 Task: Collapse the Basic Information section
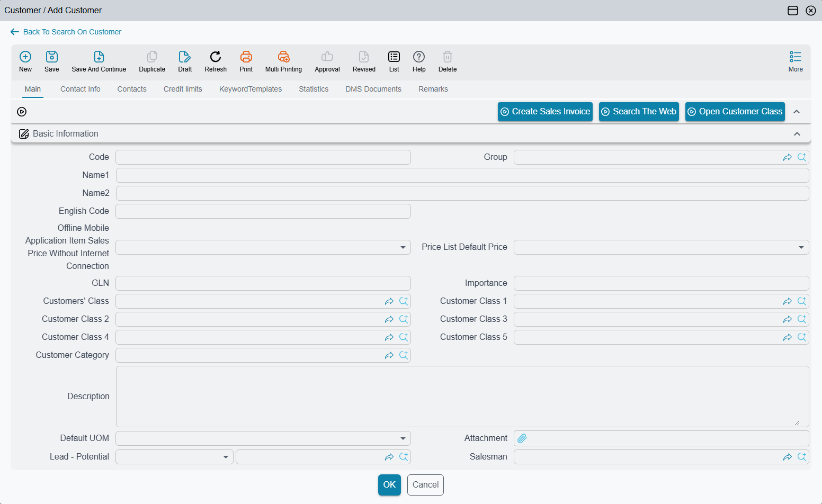(797, 134)
